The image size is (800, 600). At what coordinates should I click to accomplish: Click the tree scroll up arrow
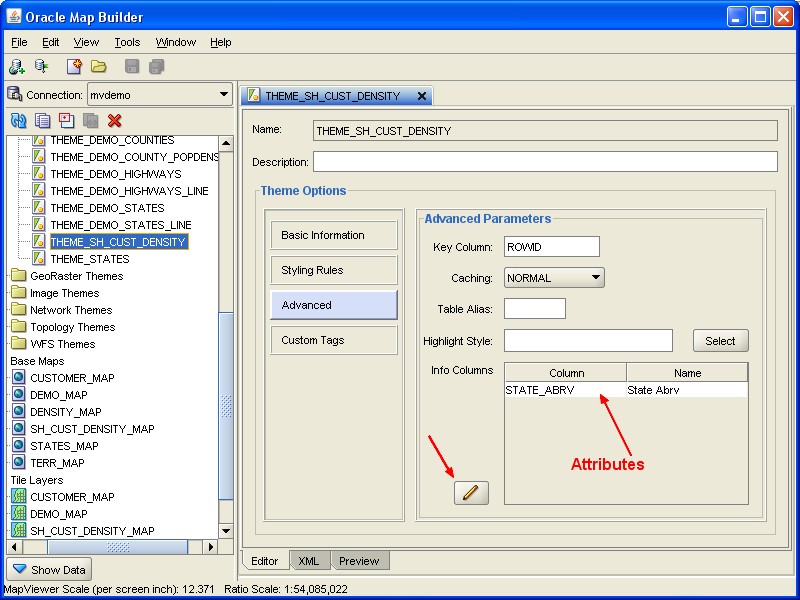(226, 143)
